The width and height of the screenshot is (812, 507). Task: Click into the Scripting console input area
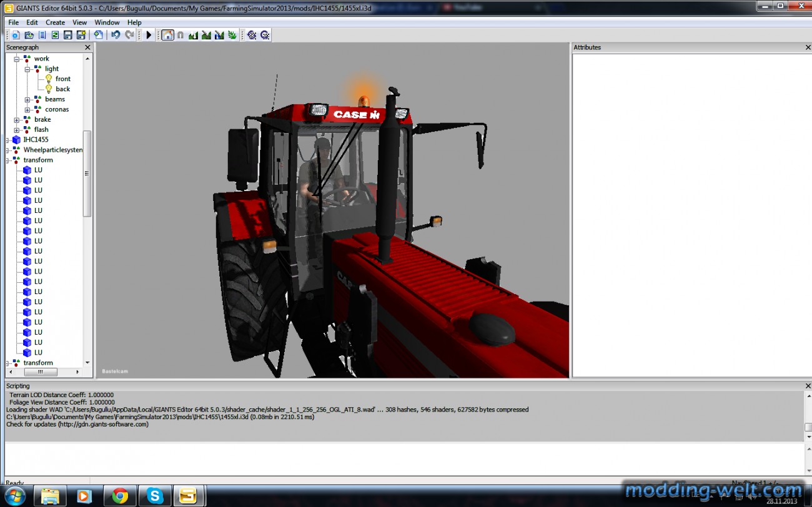click(x=404, y=459)
